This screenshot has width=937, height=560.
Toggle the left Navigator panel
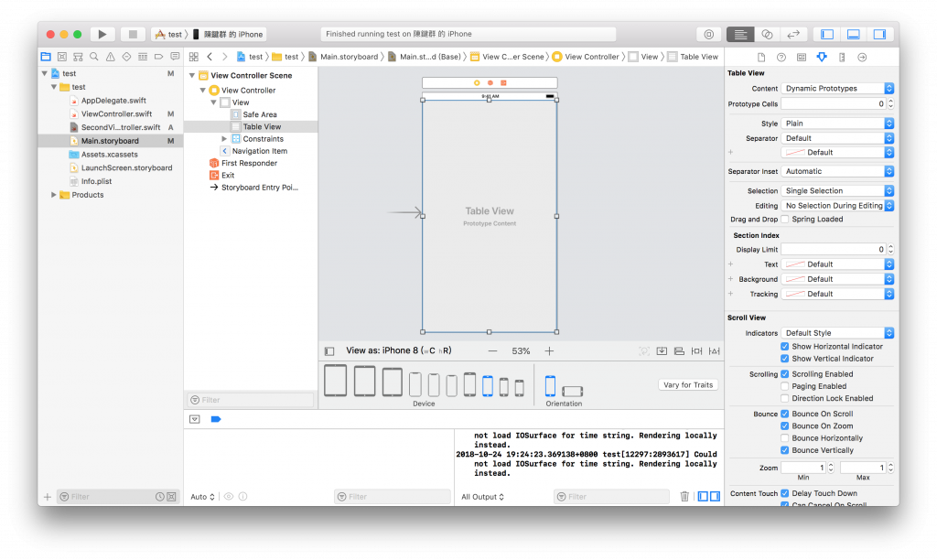click(827, 34)
